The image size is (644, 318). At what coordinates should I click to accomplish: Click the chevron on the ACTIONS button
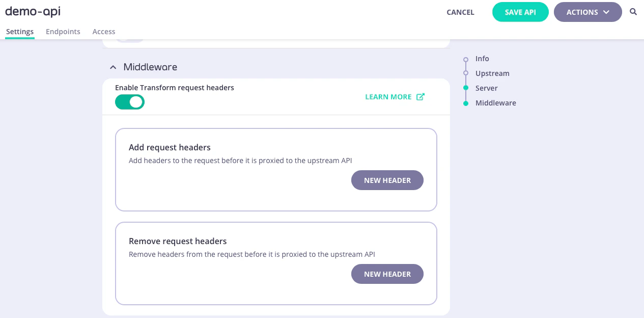point(606,12)
